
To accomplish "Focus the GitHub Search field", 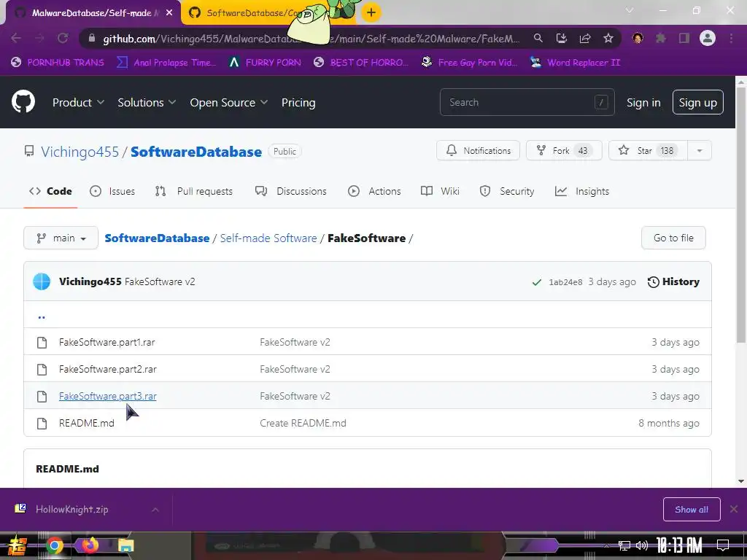I will point(527,102).
